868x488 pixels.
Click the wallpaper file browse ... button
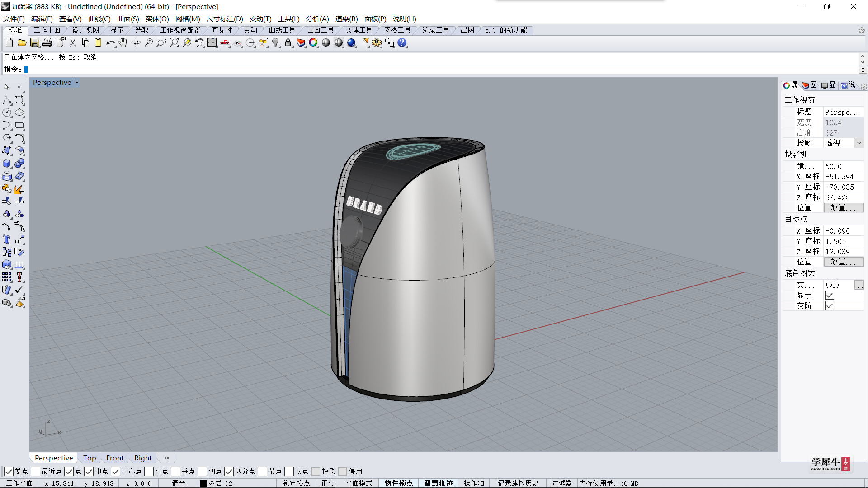pos(859,285)
